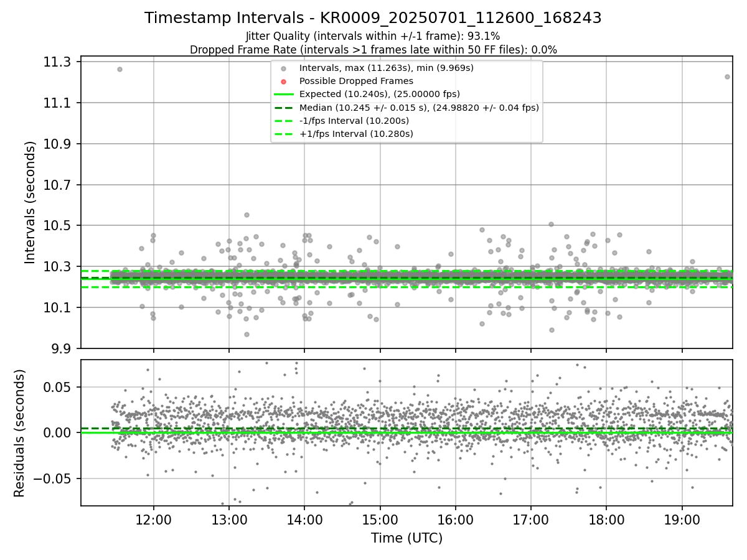Click the 17:00 x-axis tick label
Viewport: 747px width, 560px height.
531,520
